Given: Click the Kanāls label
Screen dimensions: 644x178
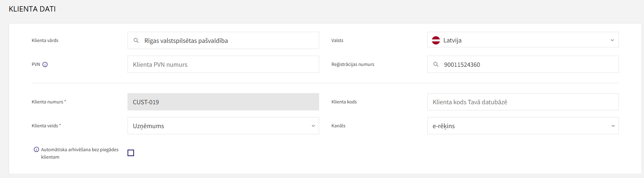Looking at the screenshot, I should (x=338, y=126).
